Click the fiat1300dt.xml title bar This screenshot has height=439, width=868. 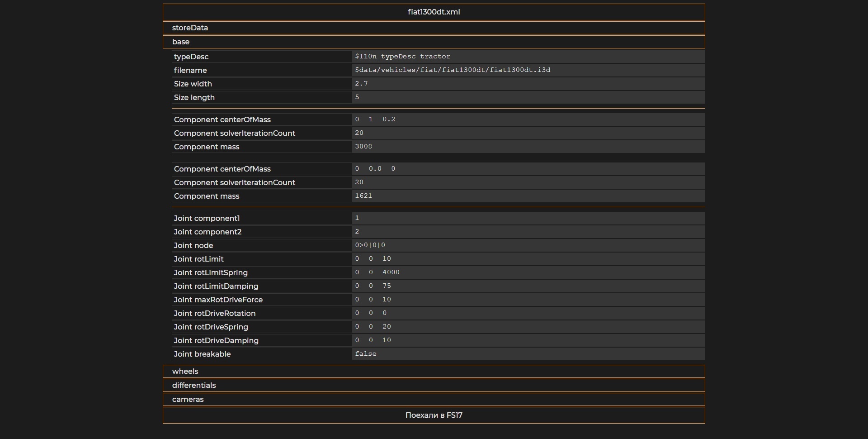(x=434, y=12)
